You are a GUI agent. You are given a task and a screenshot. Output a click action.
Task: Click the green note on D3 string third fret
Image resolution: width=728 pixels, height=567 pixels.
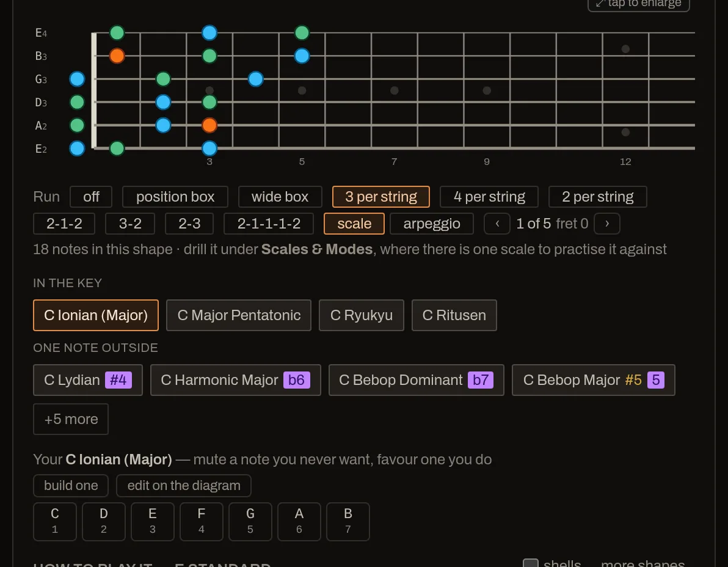click(x=209, y=101)
